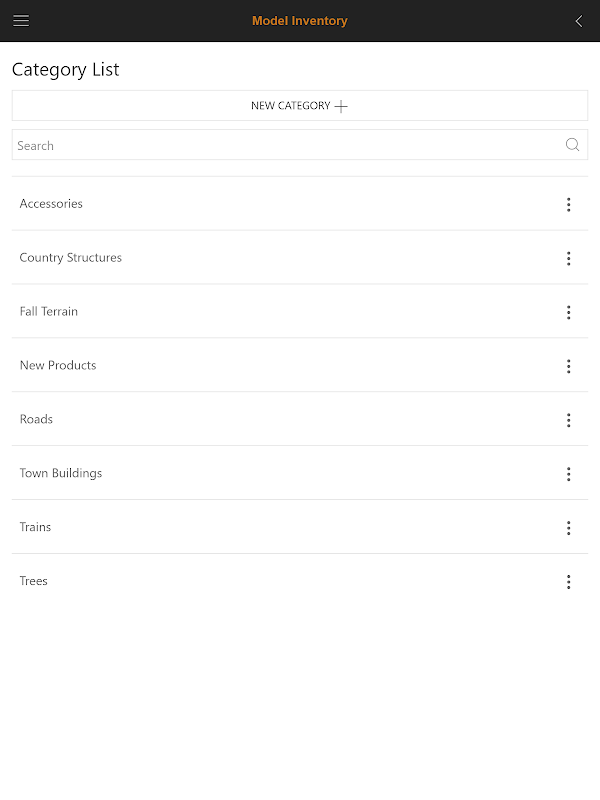Open the Country Structures category
600x800 pixels.
point(70,258)
